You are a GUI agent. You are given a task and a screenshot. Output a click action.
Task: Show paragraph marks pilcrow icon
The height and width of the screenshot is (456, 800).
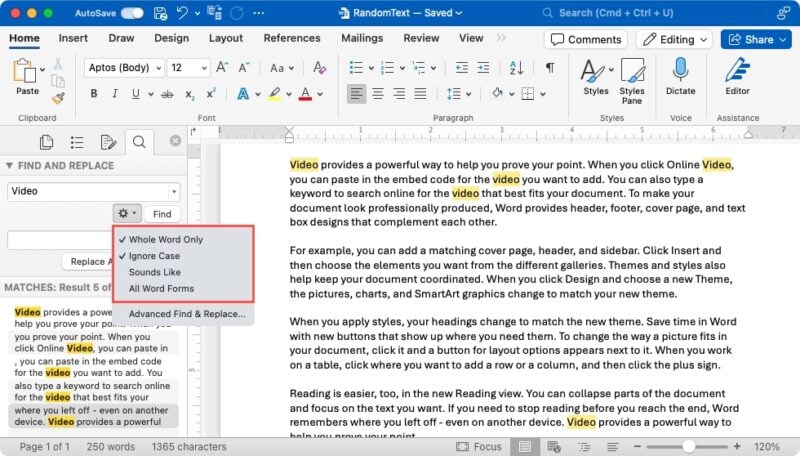pyautogui.click(x=550, y=67)
